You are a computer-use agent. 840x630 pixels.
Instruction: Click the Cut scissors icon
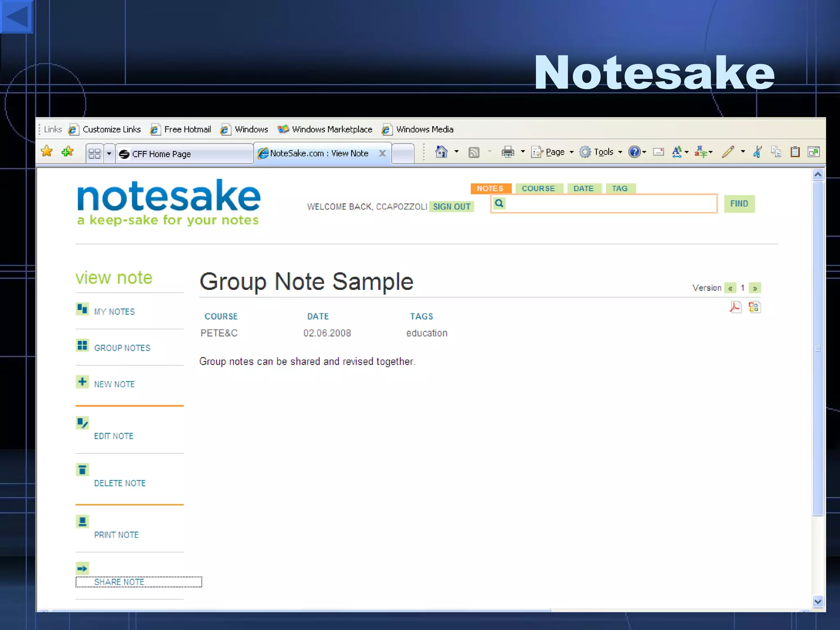(x=758, y=152)
